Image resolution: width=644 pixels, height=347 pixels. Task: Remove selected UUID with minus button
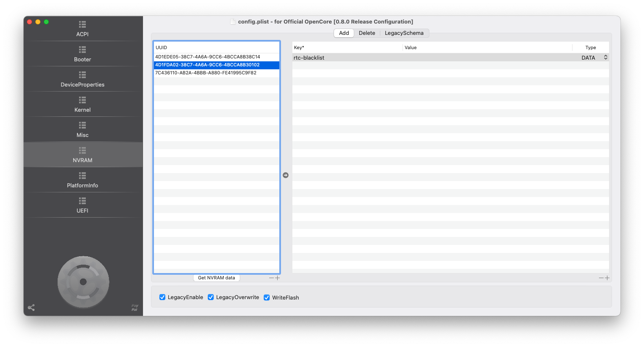point(272,278)
